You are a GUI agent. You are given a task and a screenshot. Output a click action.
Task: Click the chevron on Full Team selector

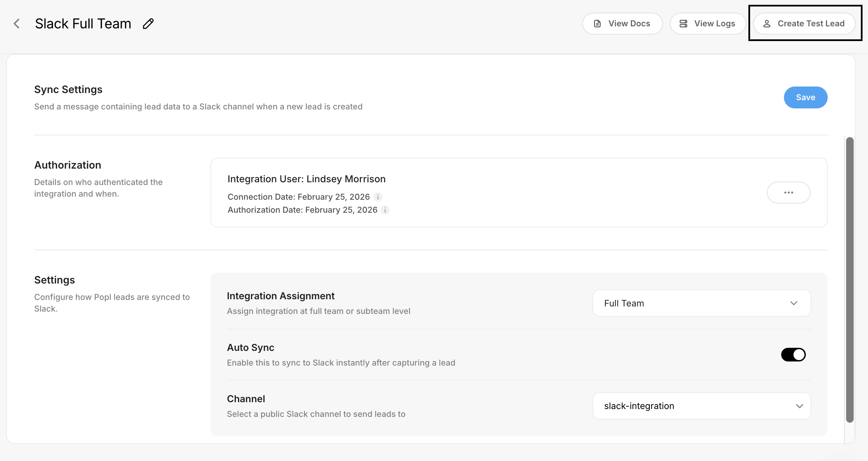point(794,303)
